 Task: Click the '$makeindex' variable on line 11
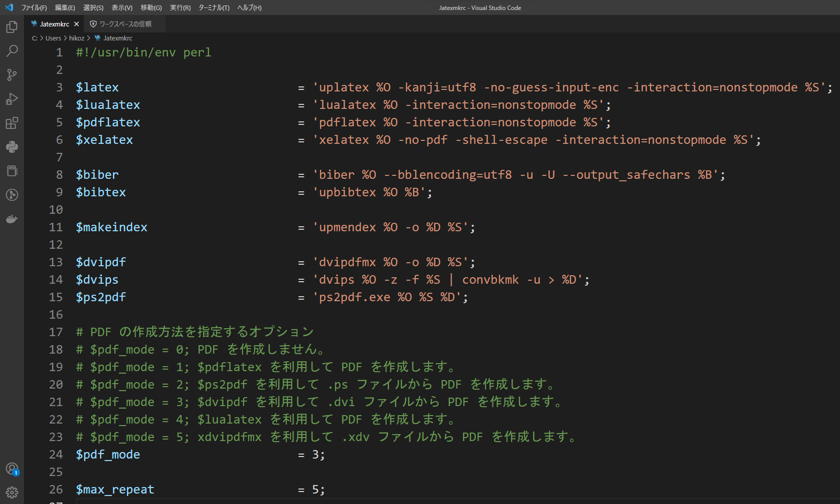[111, 227]
